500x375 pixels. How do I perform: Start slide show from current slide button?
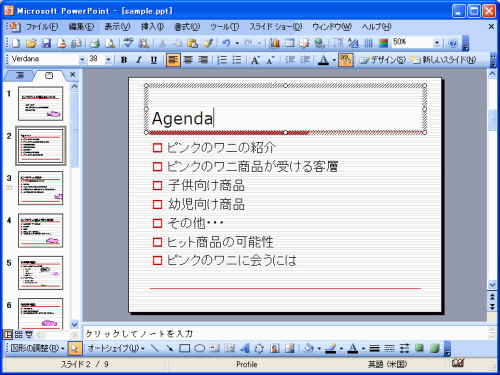click(29, 334)
